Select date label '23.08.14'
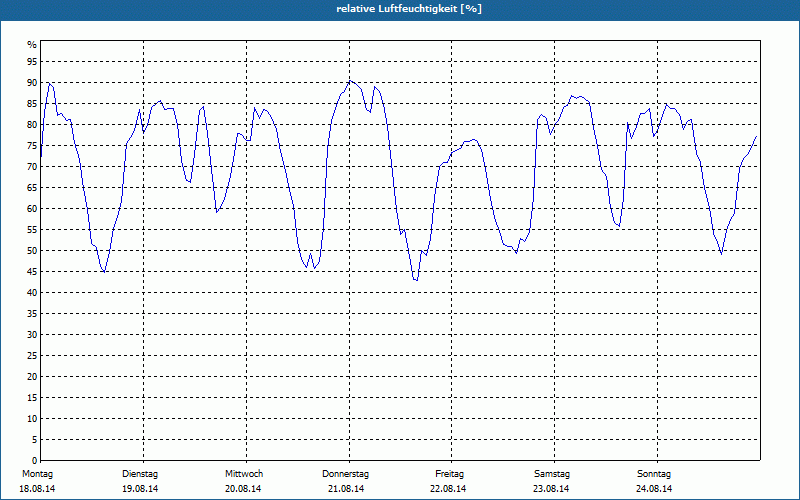 click(x=551, y=489)
